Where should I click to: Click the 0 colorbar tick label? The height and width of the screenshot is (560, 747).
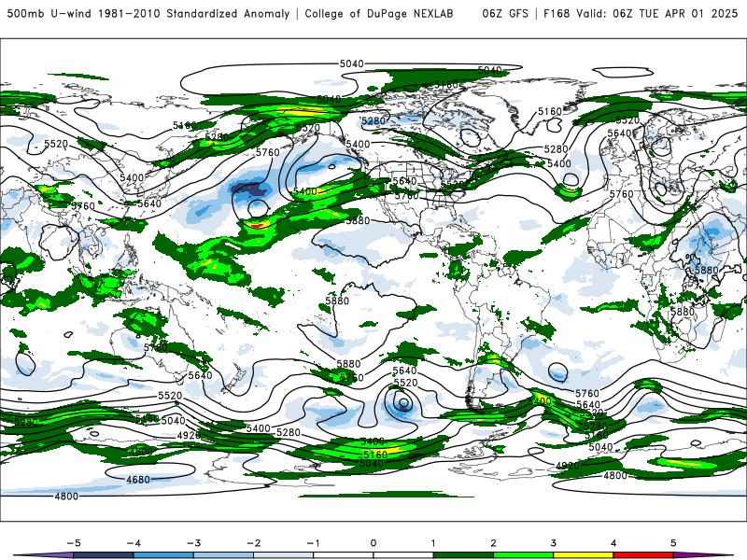(373, 543)
